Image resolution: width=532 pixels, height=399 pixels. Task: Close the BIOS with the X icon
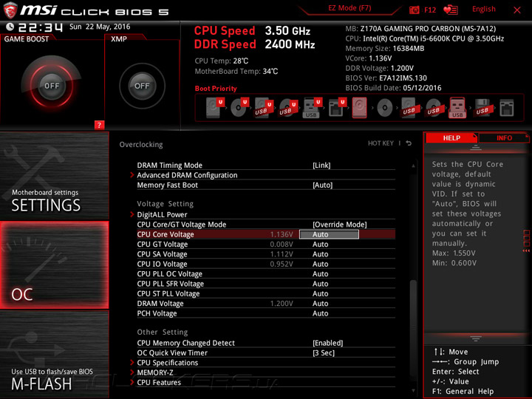(x=517, y=10)
